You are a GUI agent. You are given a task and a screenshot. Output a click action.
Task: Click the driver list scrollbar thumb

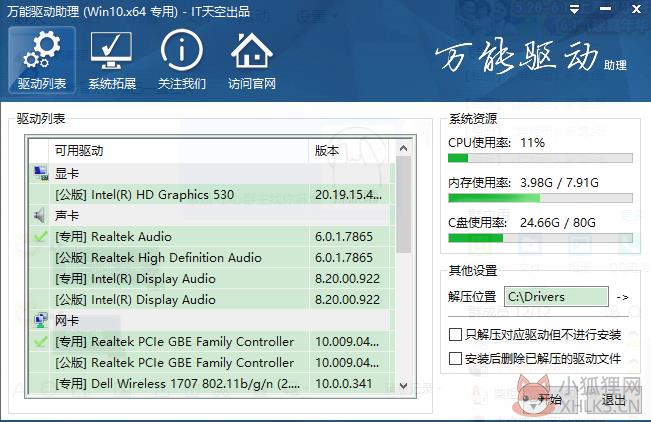403,205
